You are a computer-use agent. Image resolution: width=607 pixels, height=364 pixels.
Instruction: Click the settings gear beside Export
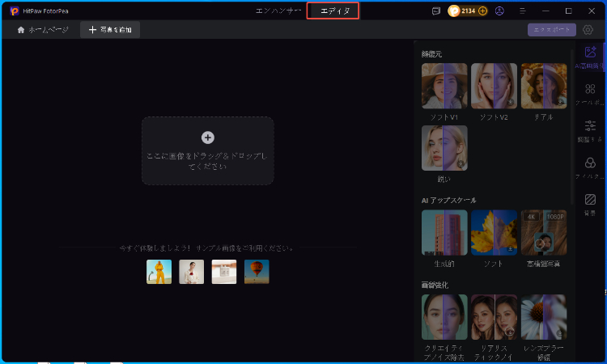click(x=588, y=30)
